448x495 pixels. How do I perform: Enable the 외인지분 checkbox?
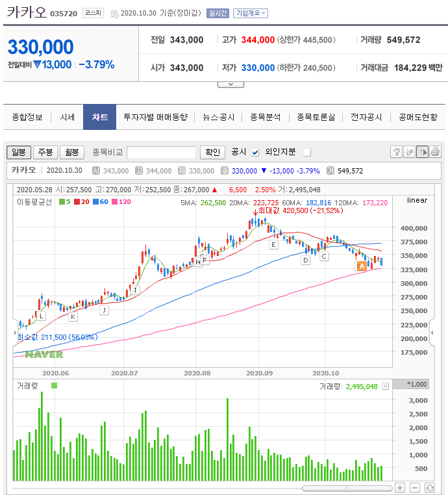pyautogui.click(x=306, y=153)
